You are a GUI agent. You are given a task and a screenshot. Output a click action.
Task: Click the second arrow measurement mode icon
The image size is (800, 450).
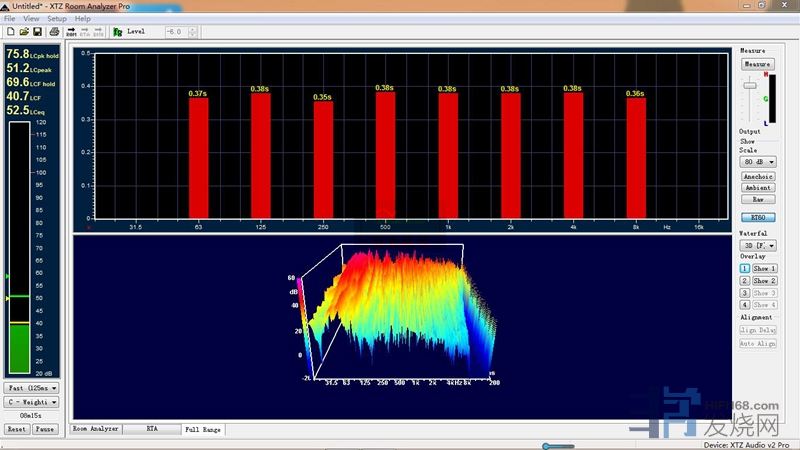click(86, 32)
